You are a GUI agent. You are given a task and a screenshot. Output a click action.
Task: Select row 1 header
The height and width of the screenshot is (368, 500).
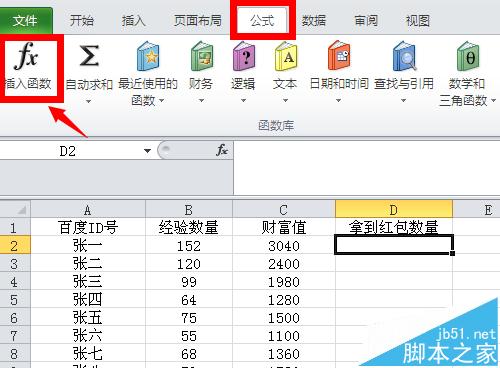(15, 228)
